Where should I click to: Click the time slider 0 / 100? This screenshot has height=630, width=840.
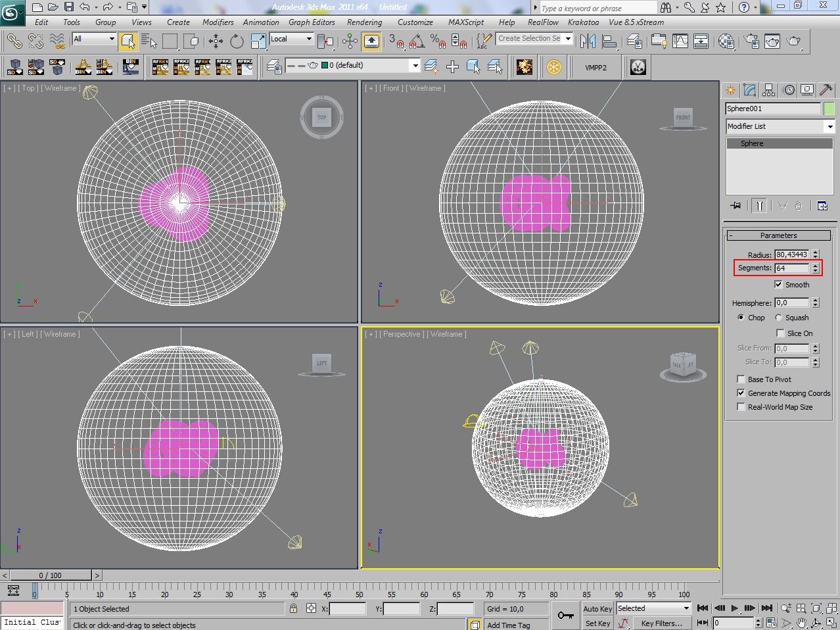point(50,575)
